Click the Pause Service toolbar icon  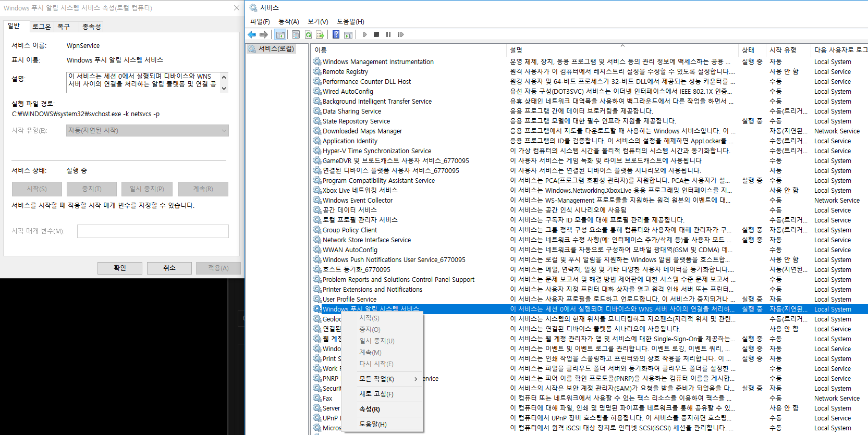click(x=388, y=34)
